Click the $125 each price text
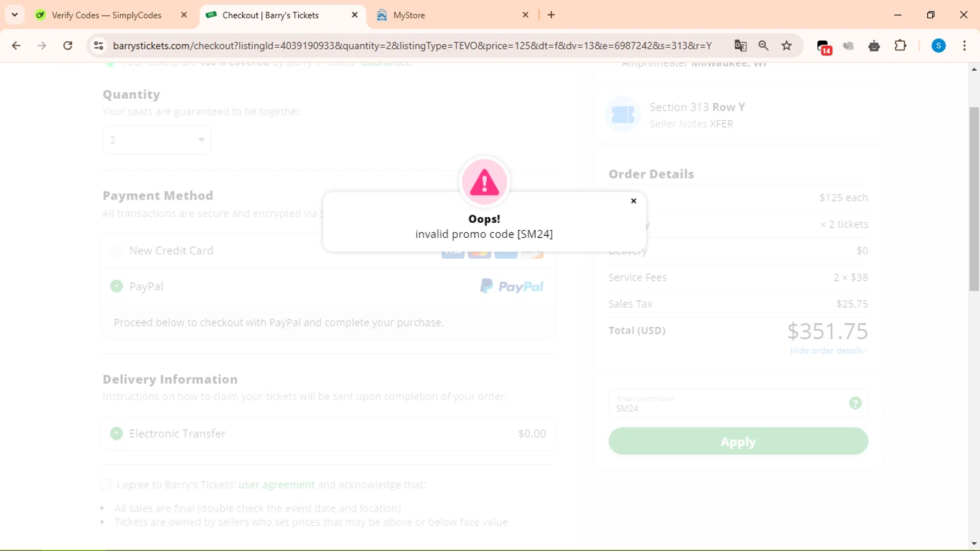The image size is (980, 551). click(843, 197)
